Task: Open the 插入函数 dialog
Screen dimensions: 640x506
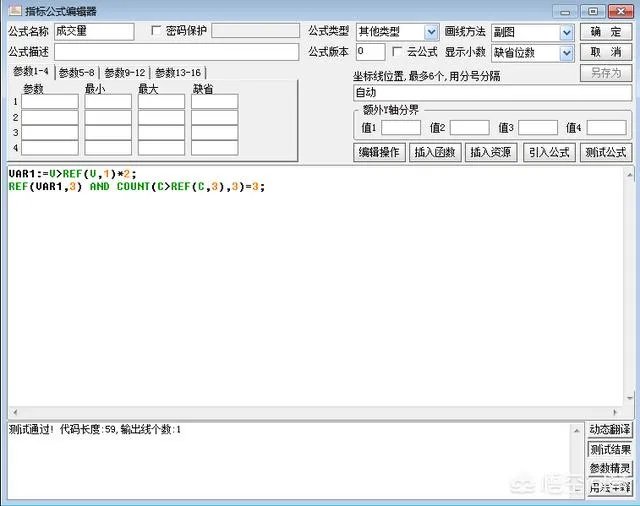Action: tap(435, 153)
